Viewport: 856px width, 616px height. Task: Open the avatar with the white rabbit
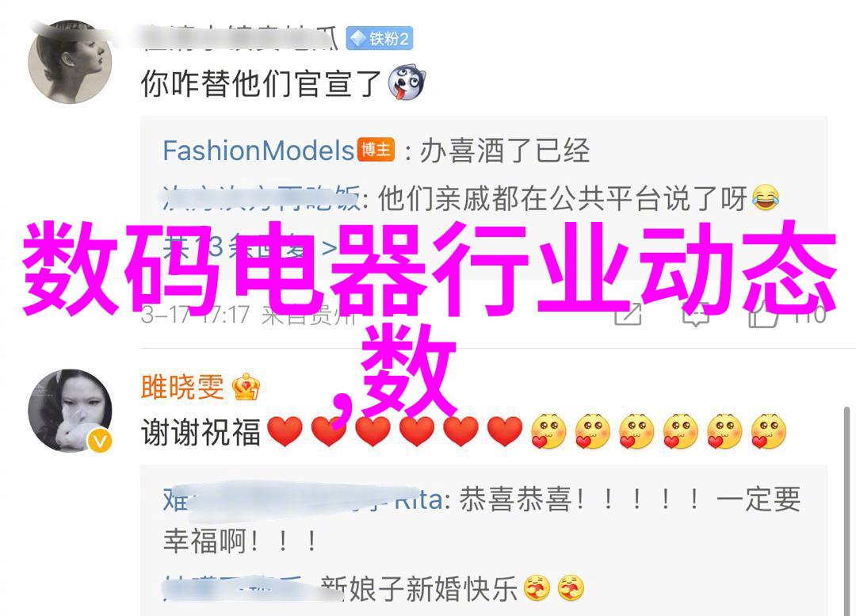tap(70, 411)
